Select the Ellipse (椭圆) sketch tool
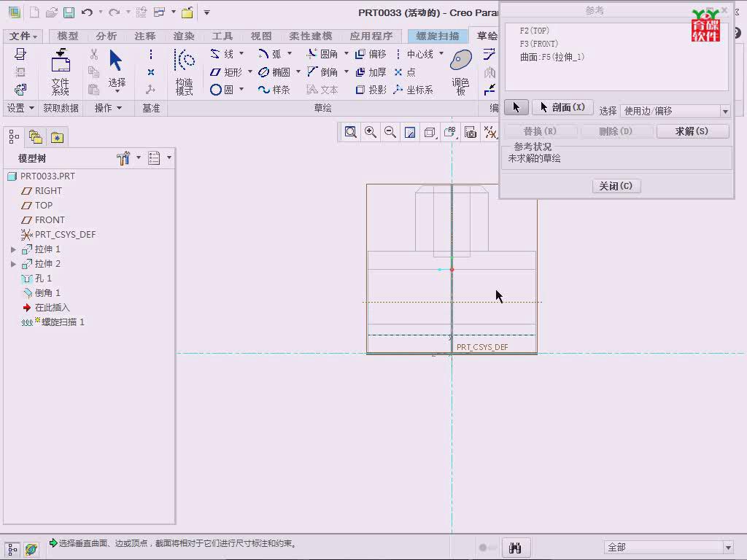747x560 pixels. [274, 72]
